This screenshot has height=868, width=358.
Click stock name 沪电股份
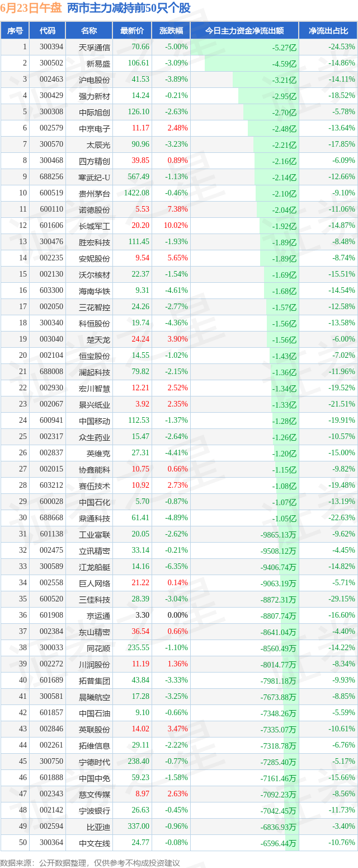(95, 80)
